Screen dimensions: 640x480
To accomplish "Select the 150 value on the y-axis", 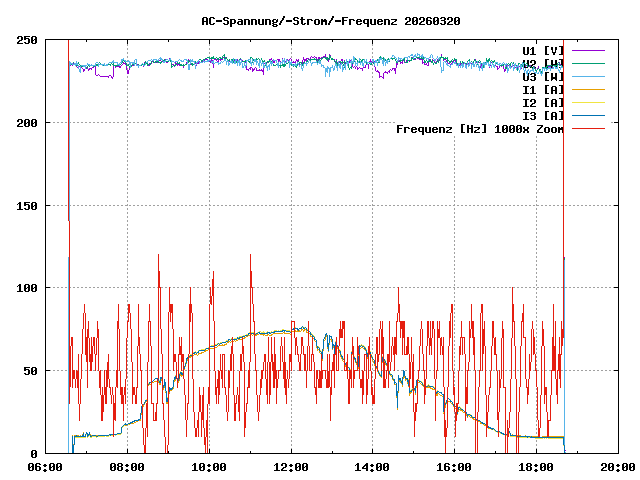I will coord(27,205).
